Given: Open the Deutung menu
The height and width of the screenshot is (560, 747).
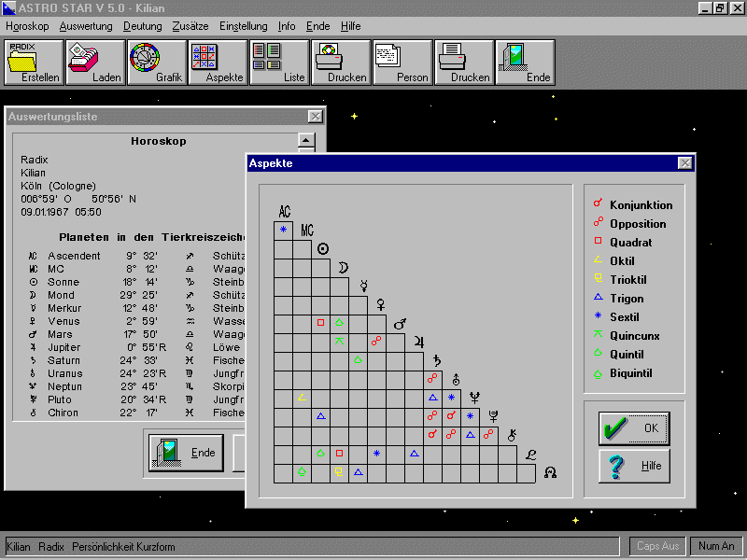Looking at the screenshot, I should tap(142, 26).
